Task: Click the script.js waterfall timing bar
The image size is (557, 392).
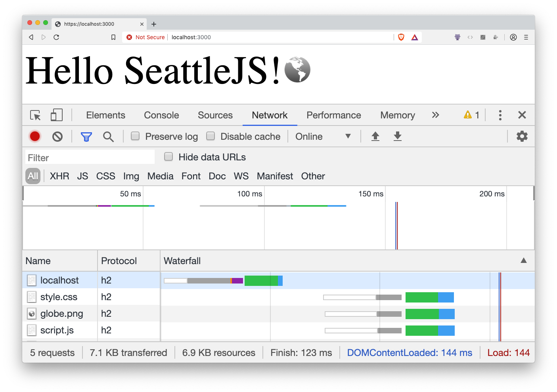Action: pyautogui.click(x=390, y=331)
